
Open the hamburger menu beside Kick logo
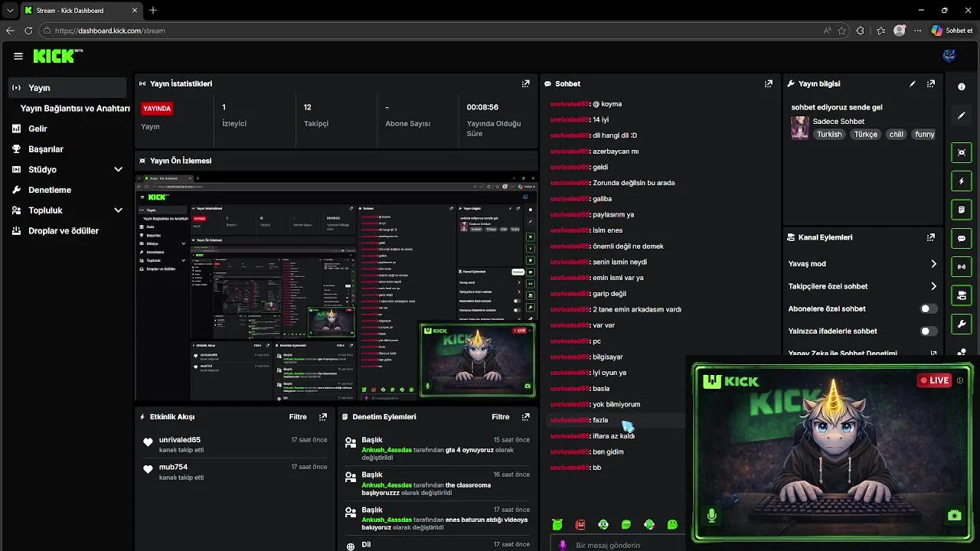[x=18, y=56]
